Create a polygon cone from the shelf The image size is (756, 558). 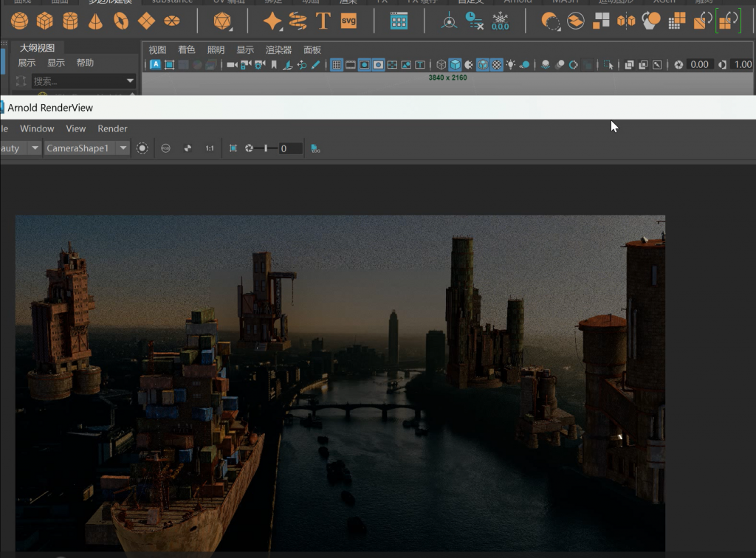(95, 21)
